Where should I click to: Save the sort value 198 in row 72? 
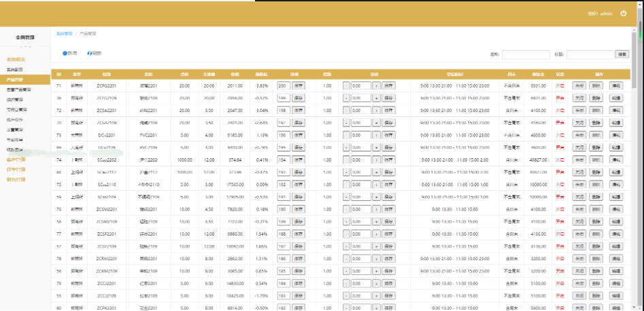click(x=299, y=111)
